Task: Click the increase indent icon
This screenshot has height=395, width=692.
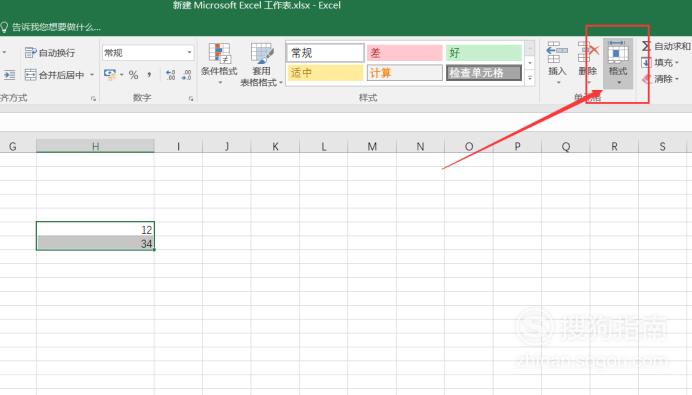Action: point(9,75)
